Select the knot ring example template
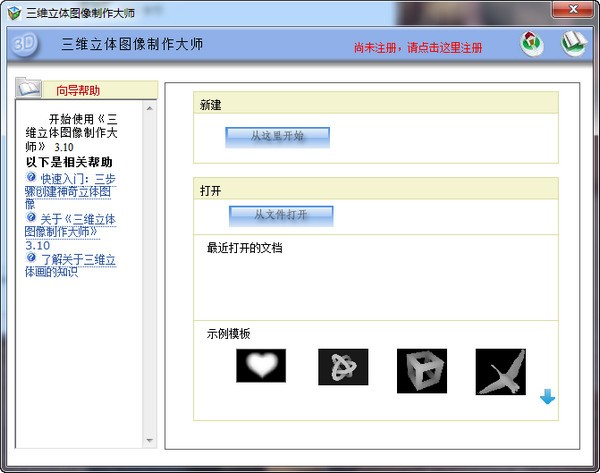 343,367
